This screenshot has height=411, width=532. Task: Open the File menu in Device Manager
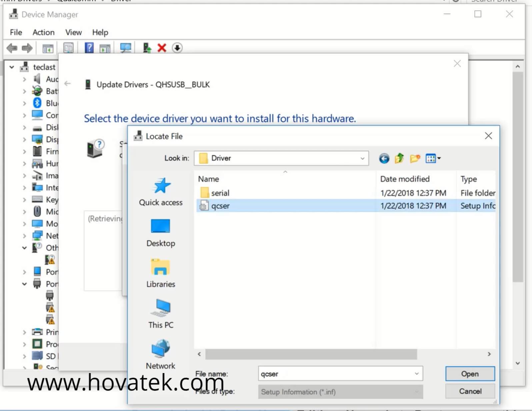click(16, 32)
